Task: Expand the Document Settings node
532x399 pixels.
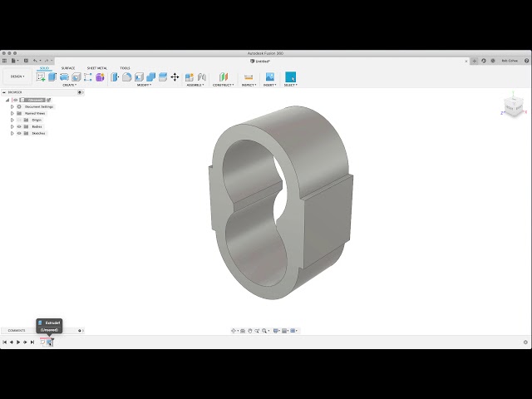Action: [x=12, y=107]
